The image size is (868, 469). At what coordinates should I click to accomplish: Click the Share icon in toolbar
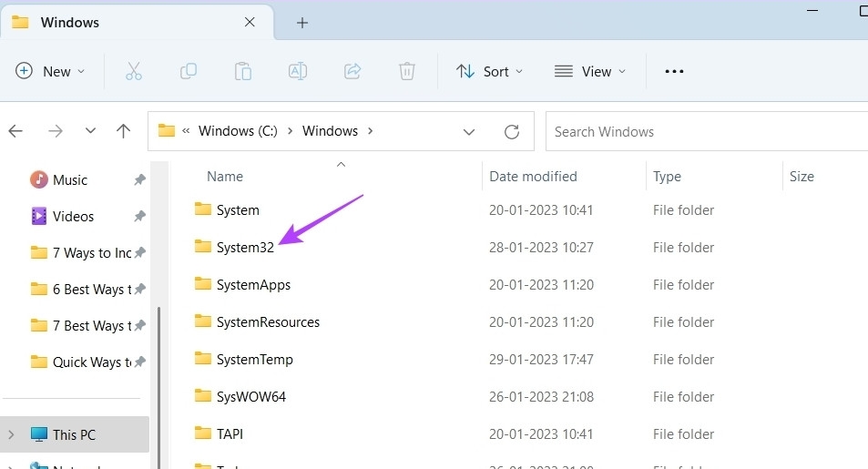click(352, 71)
